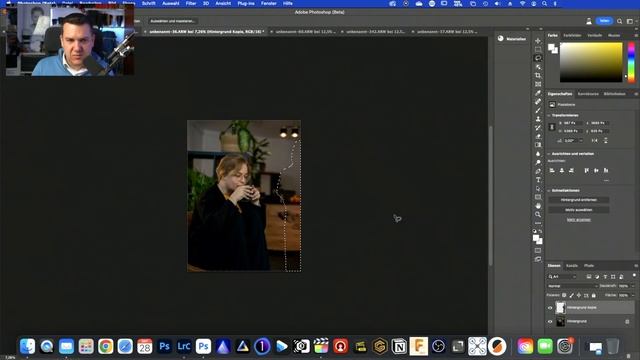
Task: Toggle Quick Mask mode in toolbar
Action: pos(538,251)
